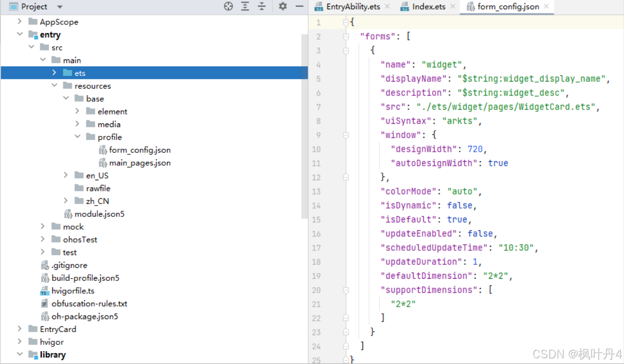Collapse all nodes in the Project panel

(262, 7)
